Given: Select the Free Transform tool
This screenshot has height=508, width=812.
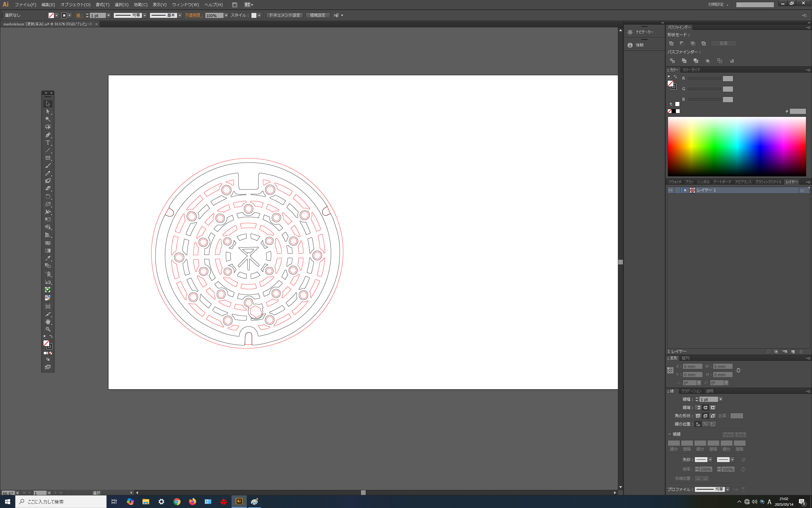Looking at the screenshot, I should tap(48, 219).
